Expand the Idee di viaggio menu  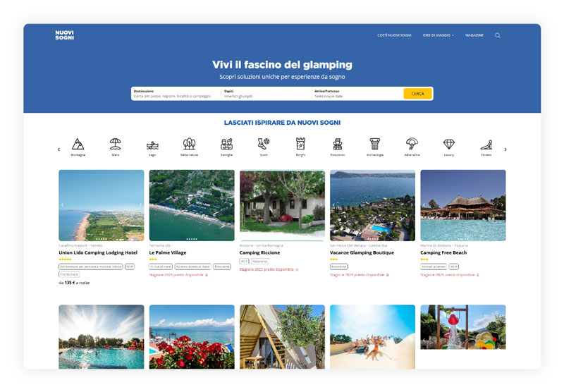[x=438, y=35]
